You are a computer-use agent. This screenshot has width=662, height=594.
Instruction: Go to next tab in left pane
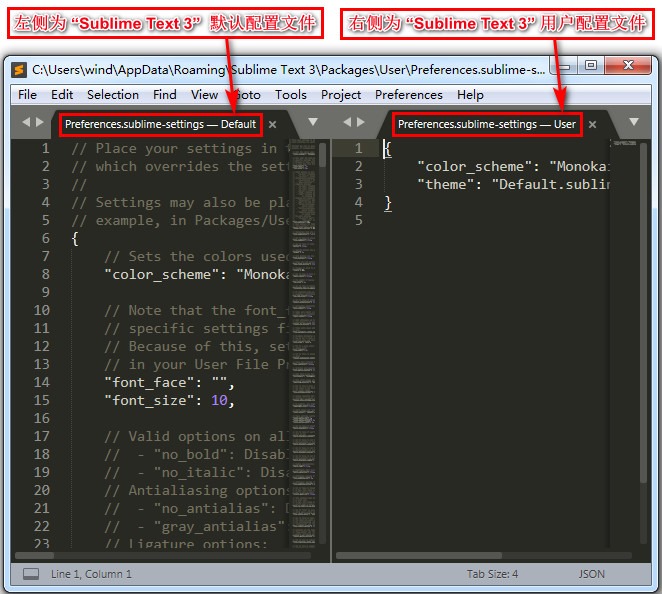[40, 122]
